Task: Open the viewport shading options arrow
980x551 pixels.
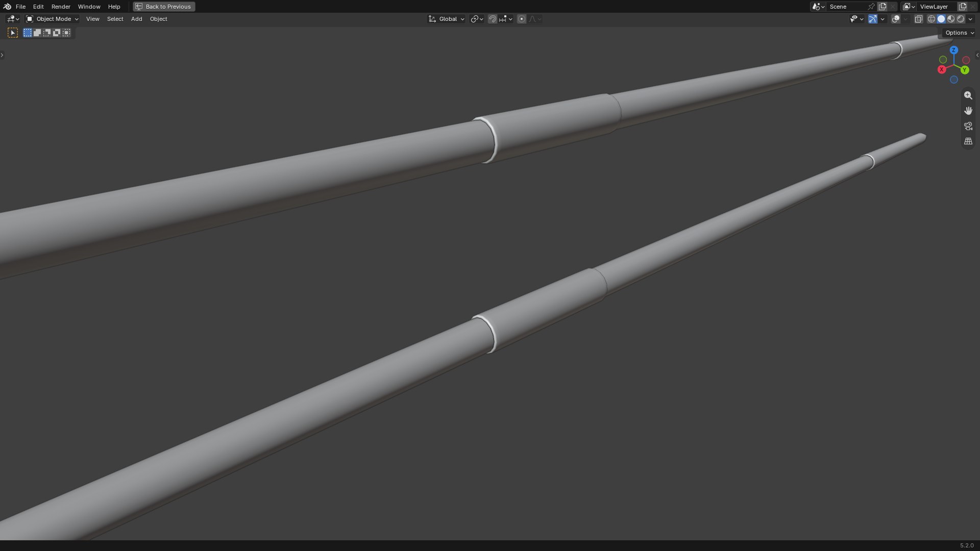Action: 970,19
